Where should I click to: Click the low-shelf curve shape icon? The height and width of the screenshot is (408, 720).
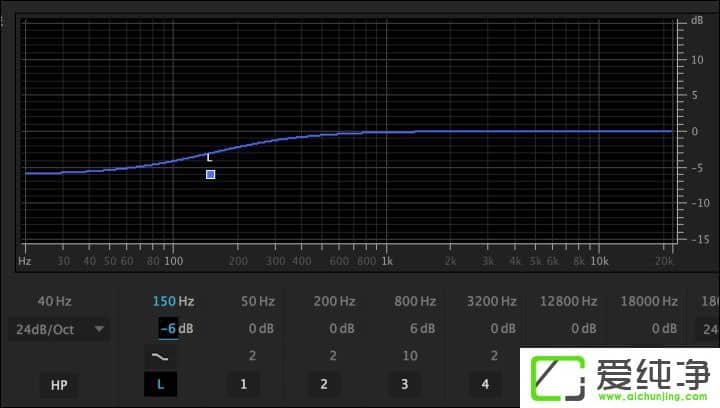click(x=160, y=355)
